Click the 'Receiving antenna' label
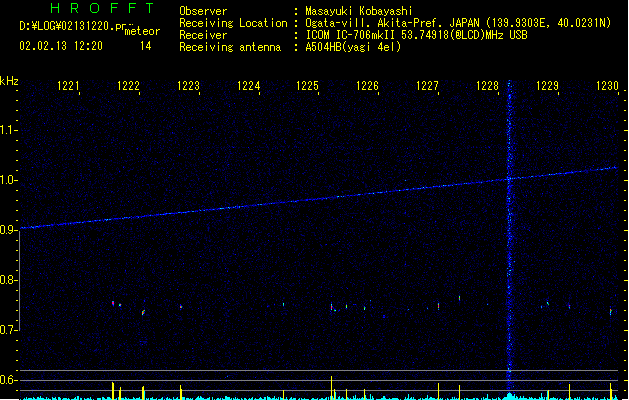 pos(230,47)
